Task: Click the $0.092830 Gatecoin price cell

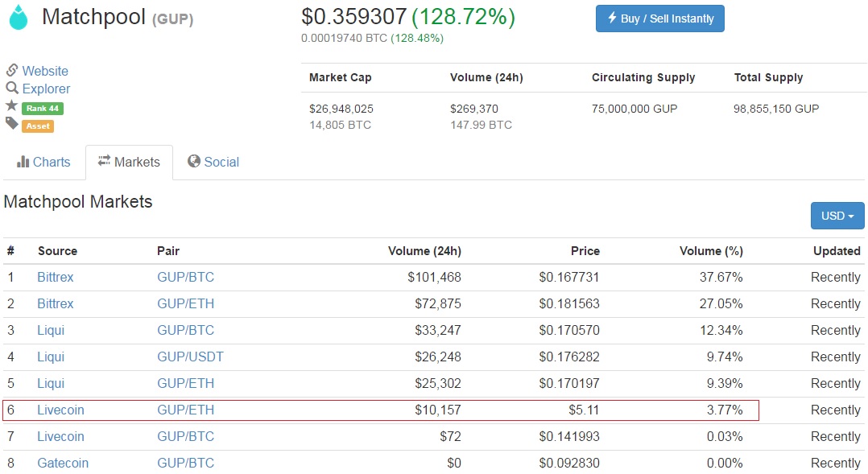Action: (x=569, y=463)
